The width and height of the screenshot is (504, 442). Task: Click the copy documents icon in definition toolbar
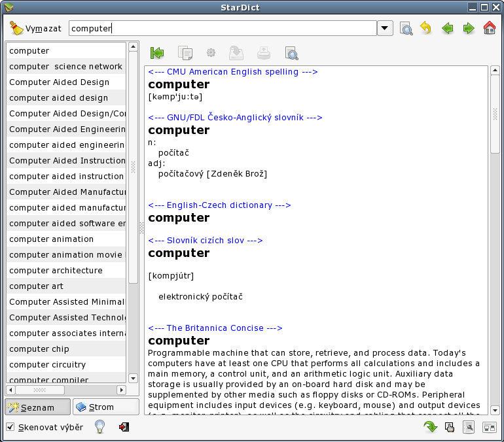point(185,53)
